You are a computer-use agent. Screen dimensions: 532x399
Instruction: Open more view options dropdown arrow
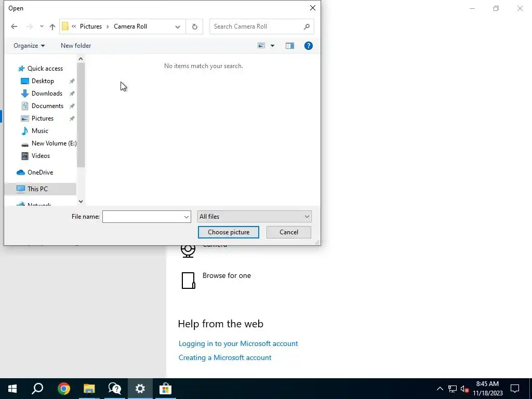point(272,46)
